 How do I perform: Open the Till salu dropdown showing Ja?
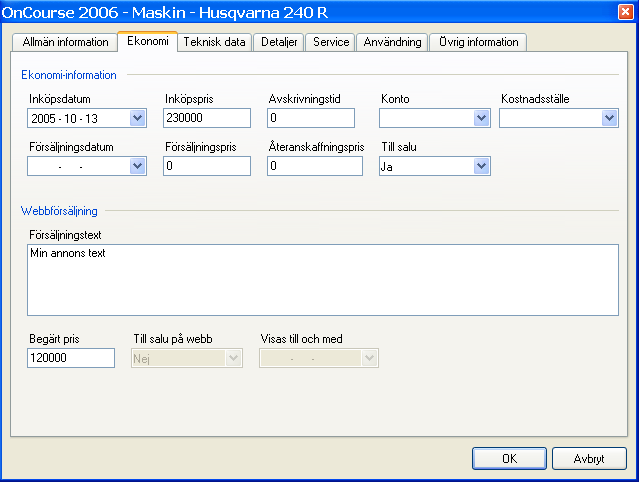(x=481, y=166)
